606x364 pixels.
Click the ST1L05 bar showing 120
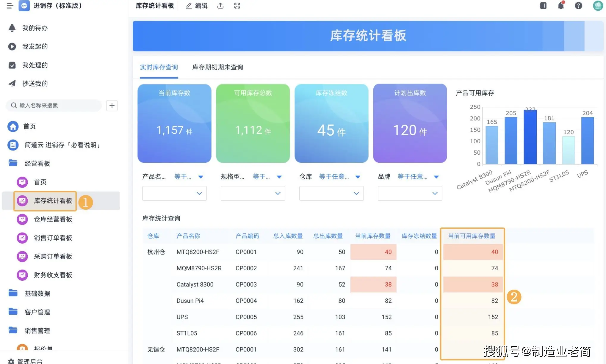tap(568, 150)
